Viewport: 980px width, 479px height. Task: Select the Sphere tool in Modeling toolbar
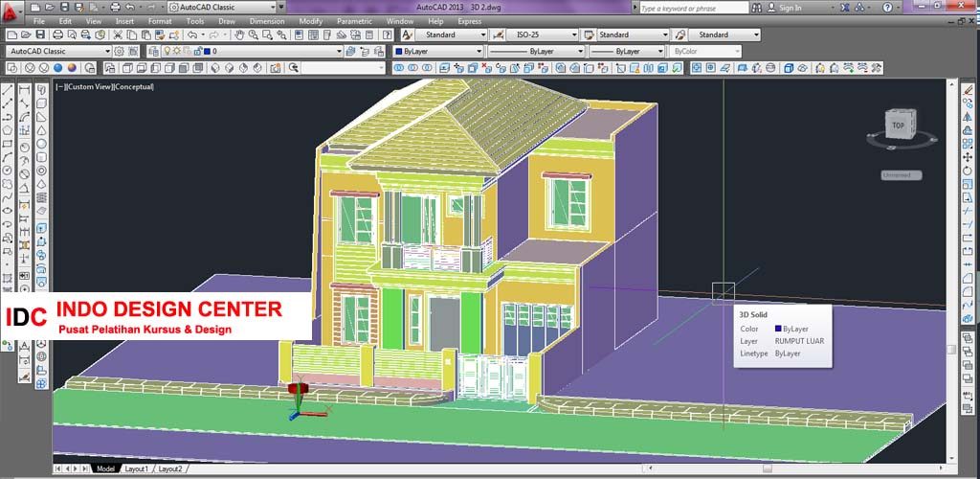(x=41, y=144)
